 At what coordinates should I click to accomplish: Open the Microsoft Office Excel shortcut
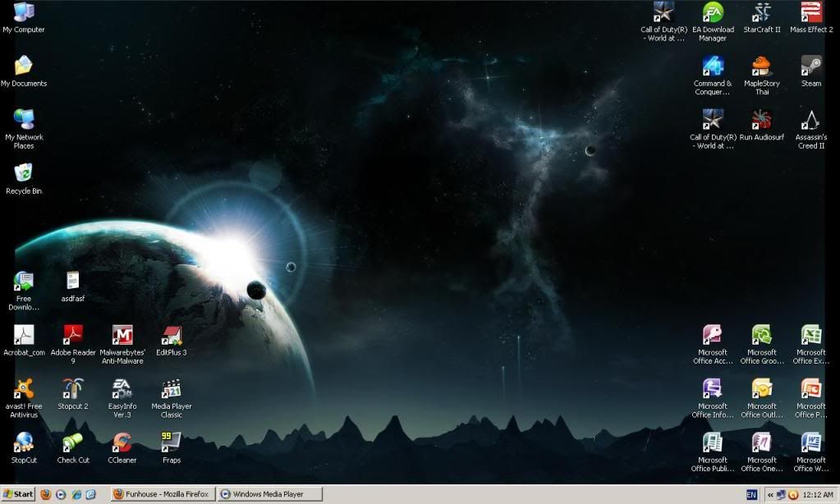click(x=811, y=335)
